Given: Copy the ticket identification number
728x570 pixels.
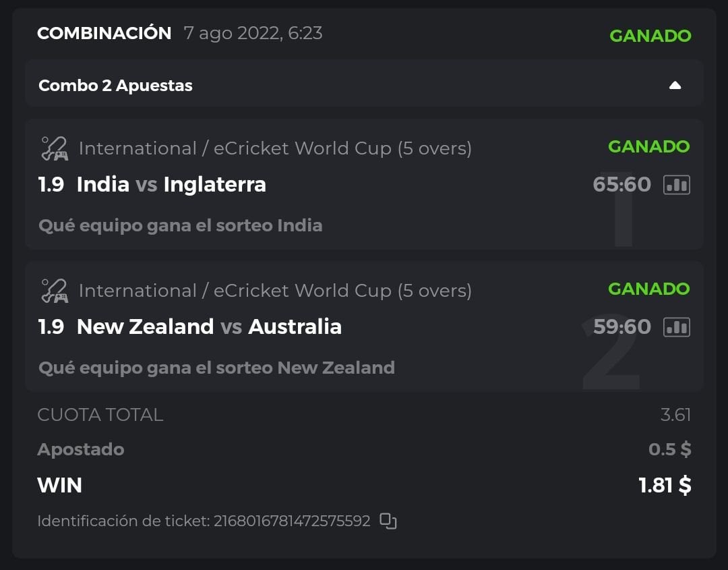Looking at the screenshot, I should (388, 521).
